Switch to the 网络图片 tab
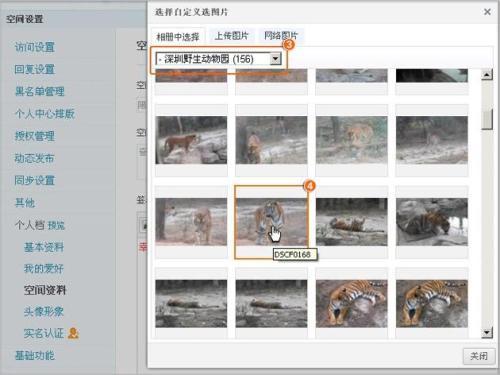Viewport: 500px width, 375px height. (281, 36)
